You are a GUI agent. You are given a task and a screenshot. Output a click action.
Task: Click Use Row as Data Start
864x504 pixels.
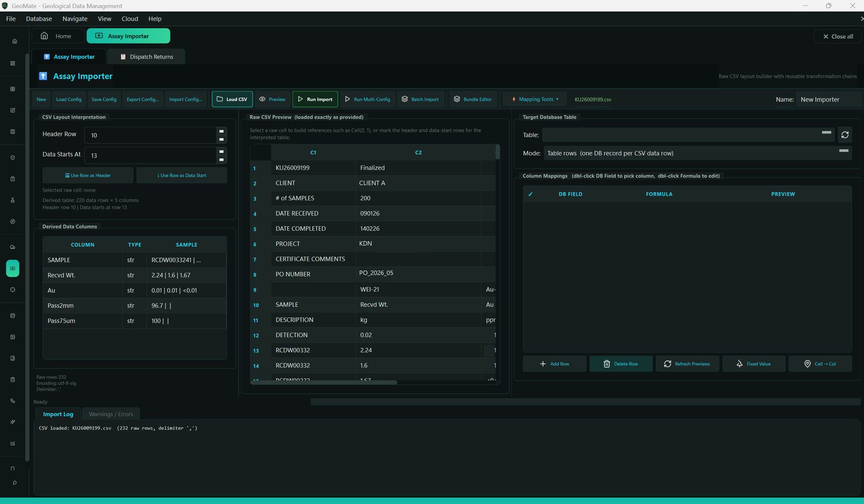[x=181, y=175]
